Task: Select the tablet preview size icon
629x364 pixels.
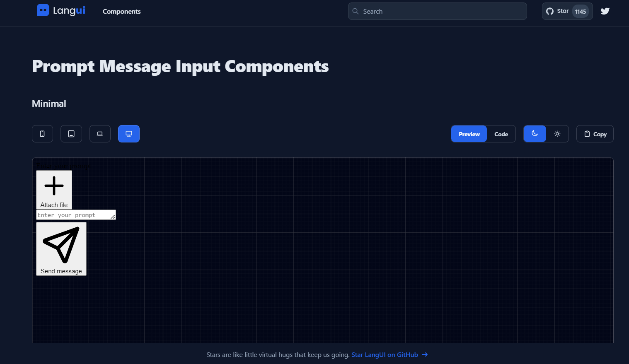Action: (71, 133)
